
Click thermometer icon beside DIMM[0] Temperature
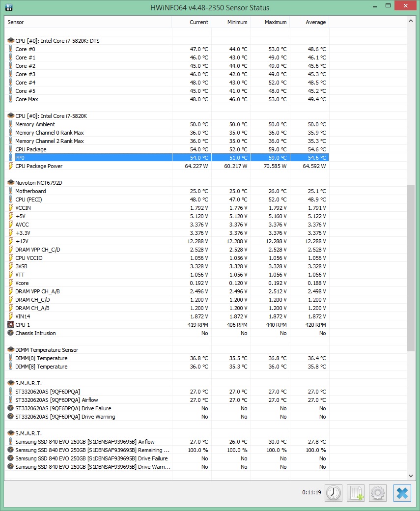(x=10, y=358)
